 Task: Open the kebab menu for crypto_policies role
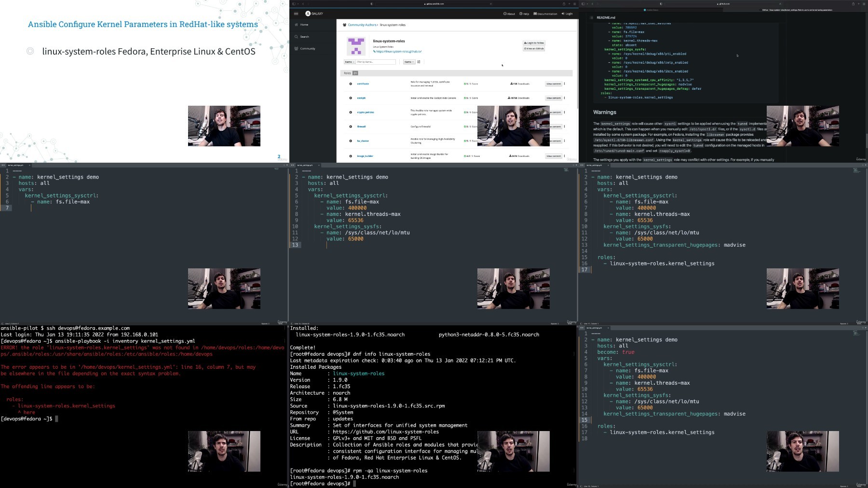point(565,112)
